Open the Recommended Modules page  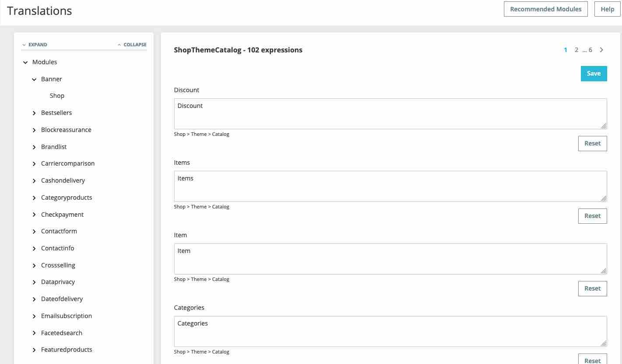[x=545, y=9]
